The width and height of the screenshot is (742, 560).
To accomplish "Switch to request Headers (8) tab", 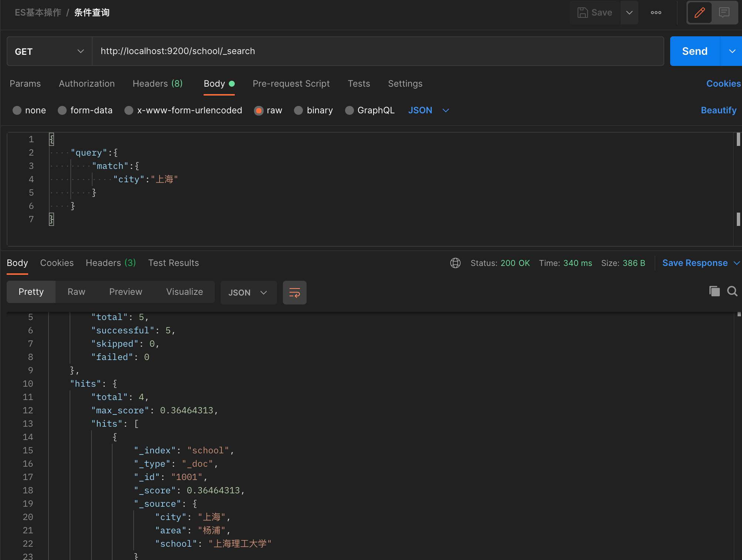I will (157, 84).
